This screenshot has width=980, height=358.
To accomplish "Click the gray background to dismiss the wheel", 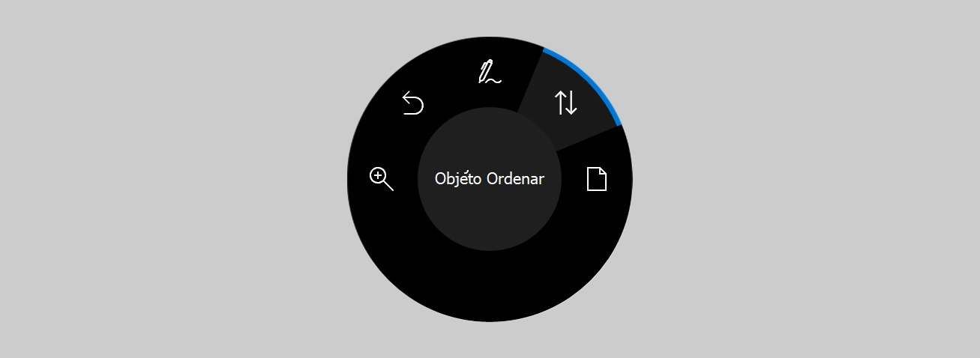I will [x=150, y=180].
